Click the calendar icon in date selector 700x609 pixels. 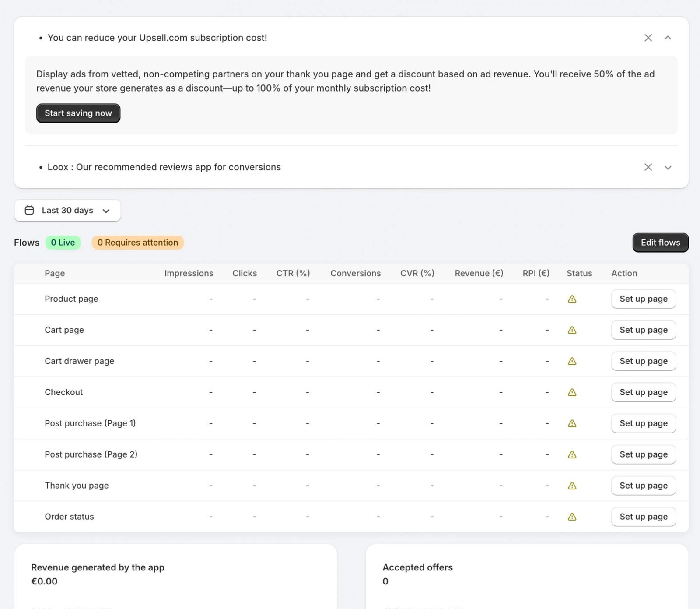coord(29,211)
